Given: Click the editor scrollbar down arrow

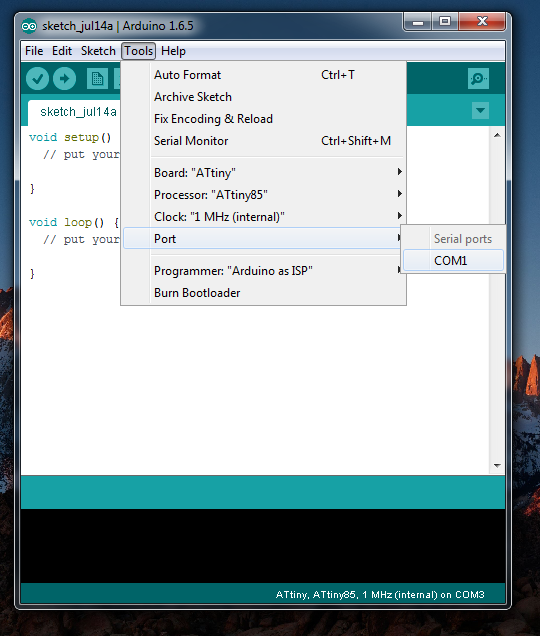Looking at the screenshot, I should tap(497, 466).
